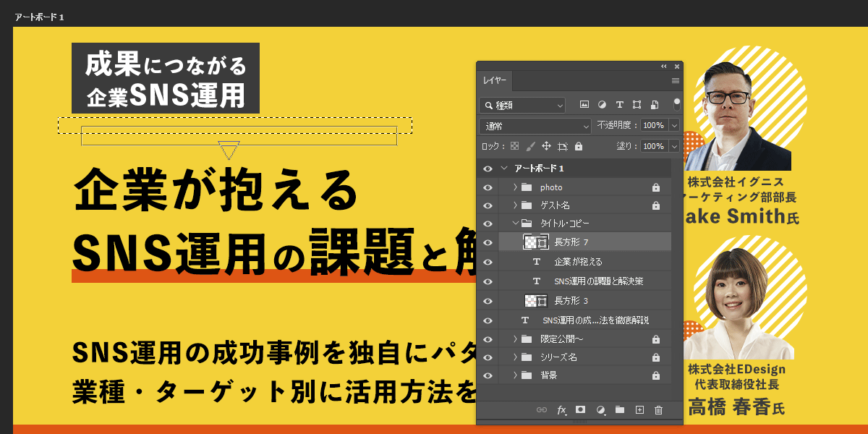Image resolution: width=868 pixels, height=434 pixels.
Task: Hide the photo group with eye icon
Action: point(488,187)
